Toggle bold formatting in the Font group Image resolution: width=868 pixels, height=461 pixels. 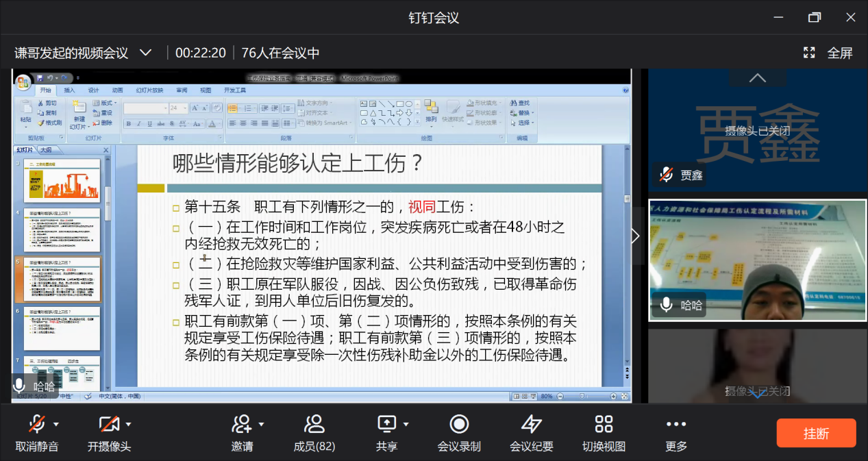129,122
